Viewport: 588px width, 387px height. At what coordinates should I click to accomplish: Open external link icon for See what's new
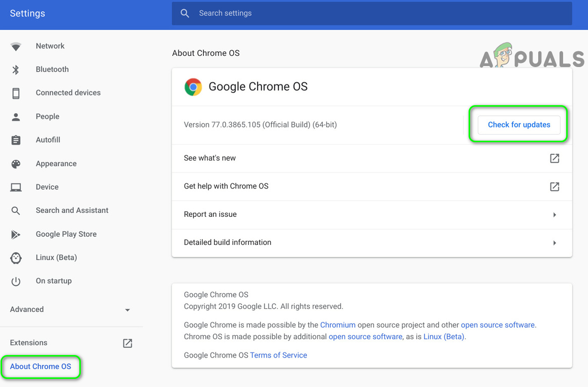[554, 158]
